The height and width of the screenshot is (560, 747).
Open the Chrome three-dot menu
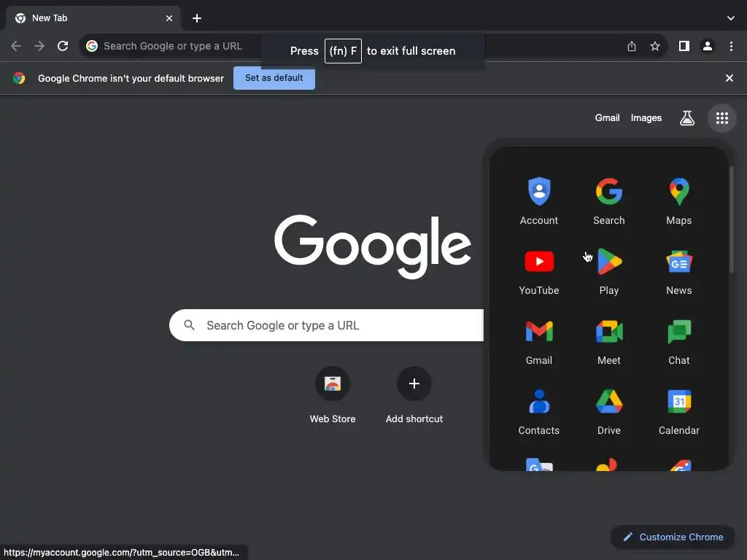pos(731,46)
